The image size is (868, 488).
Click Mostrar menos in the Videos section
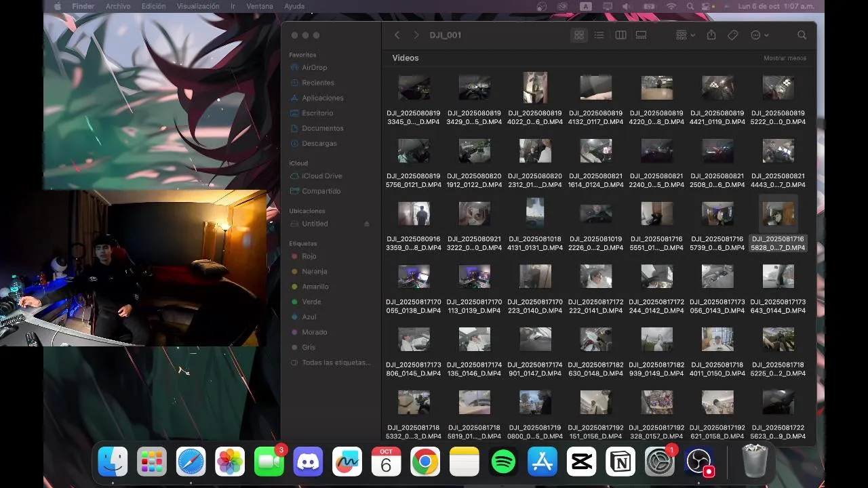coord(785,58)
